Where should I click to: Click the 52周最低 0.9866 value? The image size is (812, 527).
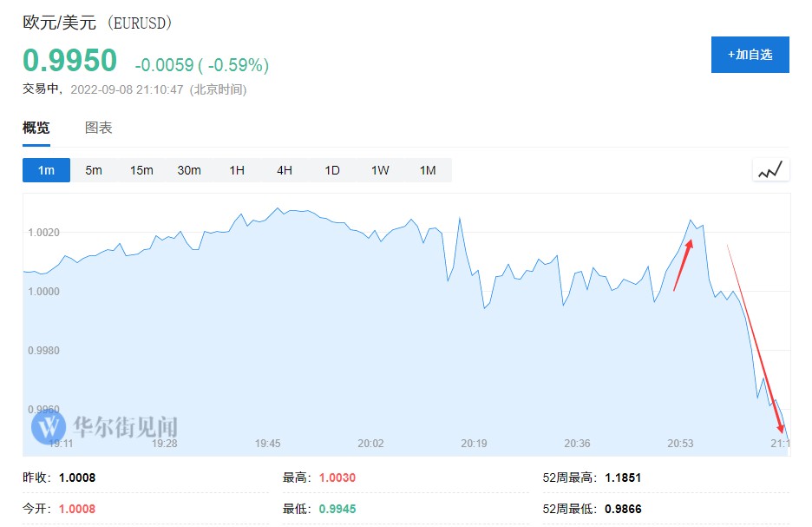point(623,509)
